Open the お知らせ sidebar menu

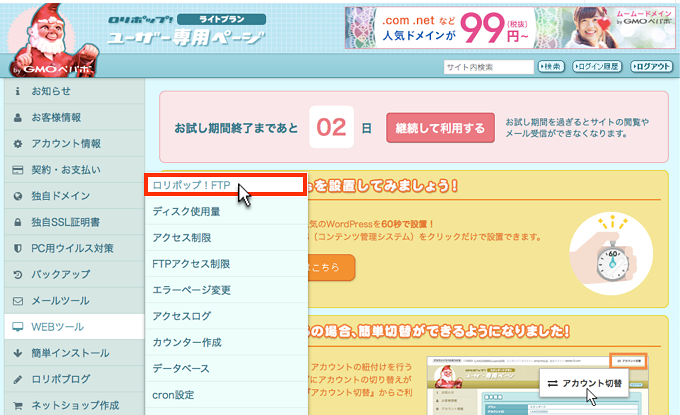coord(74,91)
